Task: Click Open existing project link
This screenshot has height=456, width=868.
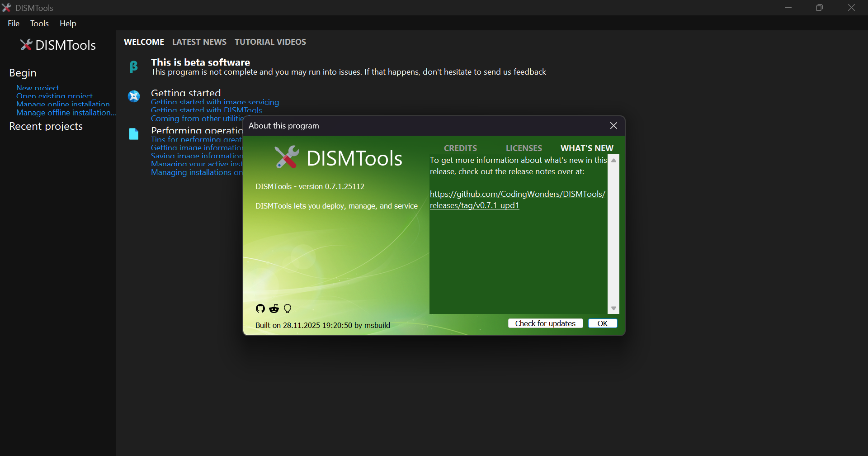Action: tap(54, 96)
